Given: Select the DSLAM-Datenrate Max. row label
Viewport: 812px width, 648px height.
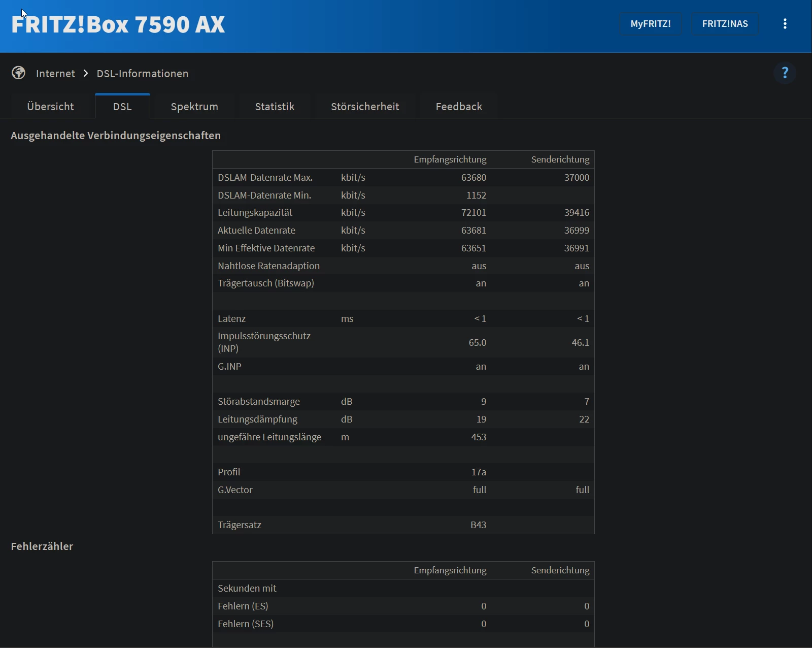Looking at the screenshot, I should (x=265, y=178).
